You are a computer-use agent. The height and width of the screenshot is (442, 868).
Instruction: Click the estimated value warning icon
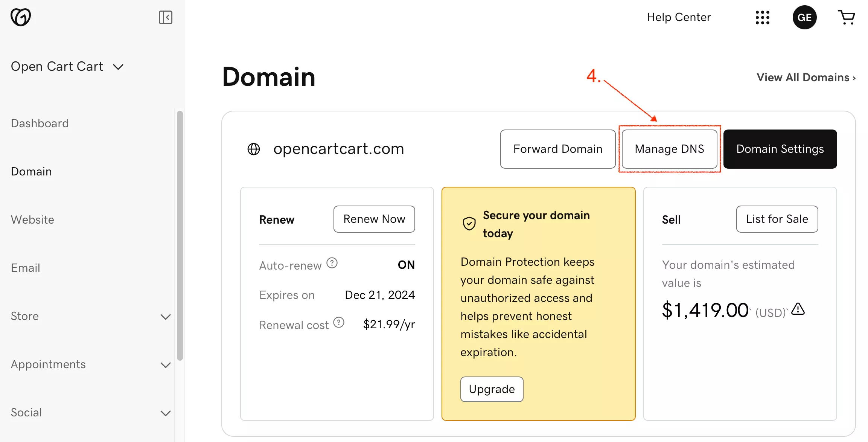[798, 309]
